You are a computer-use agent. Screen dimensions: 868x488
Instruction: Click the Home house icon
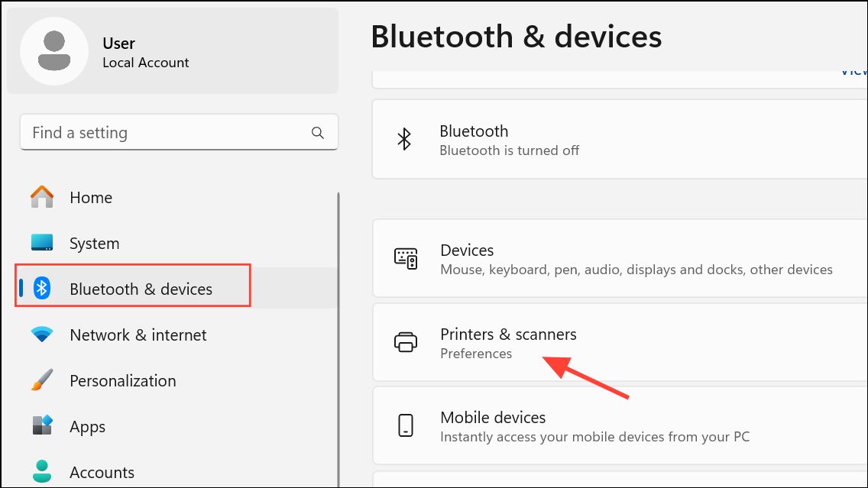[42, 197]
